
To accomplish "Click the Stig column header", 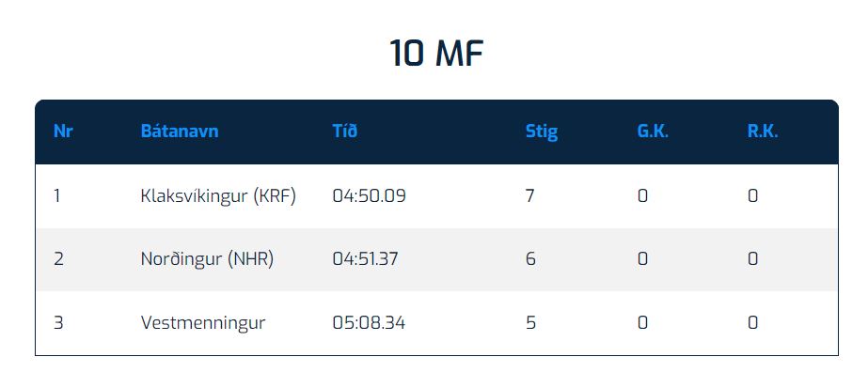I will point(541,132).
